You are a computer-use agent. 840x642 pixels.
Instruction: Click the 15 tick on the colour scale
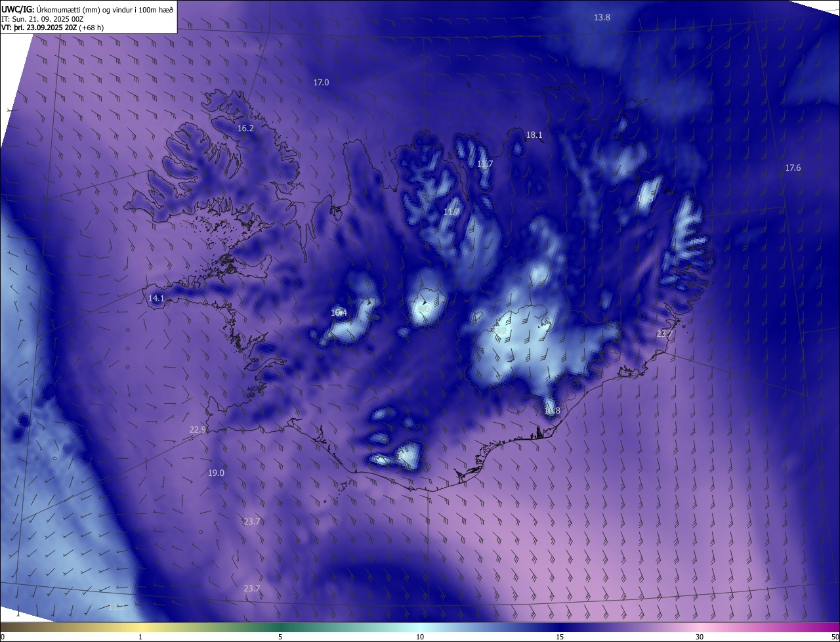(560, 637)
